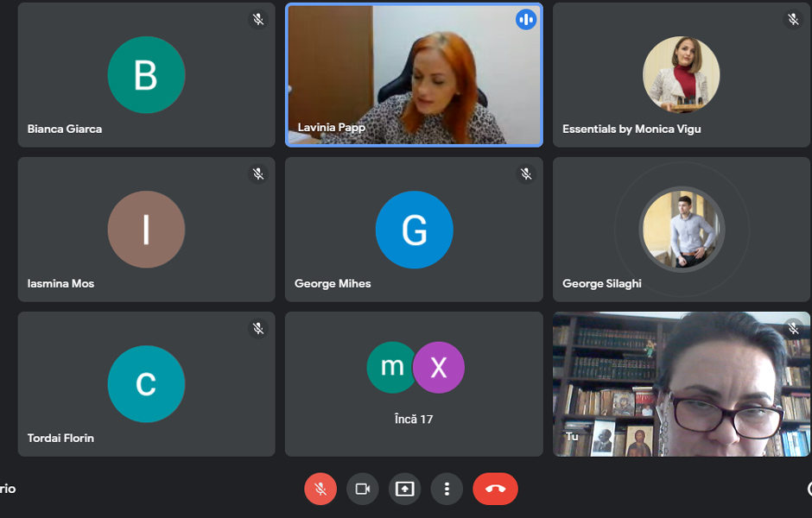Click the 'Tordai Florin' name label
Image resolution: width=812 pixels, height=518 pixels.
(60, 438)
